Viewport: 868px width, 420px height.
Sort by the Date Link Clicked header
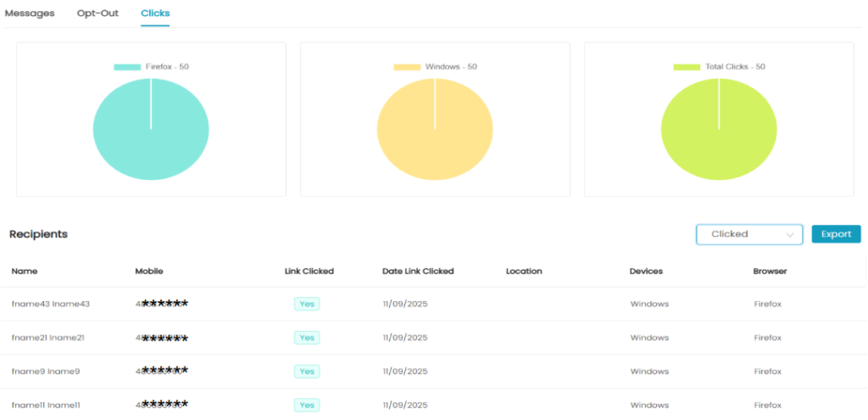[x=418, y=272]
